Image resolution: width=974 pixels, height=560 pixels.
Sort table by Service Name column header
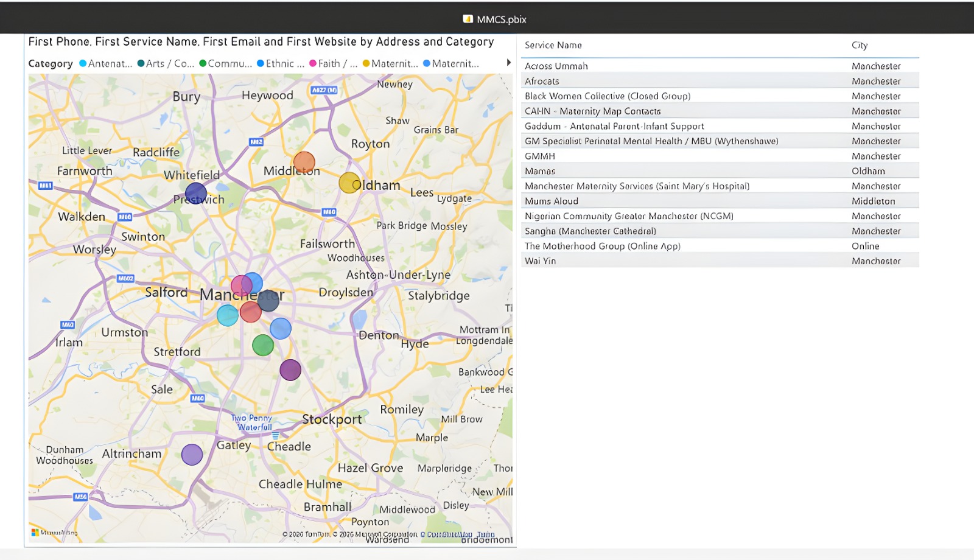[553, 45]
